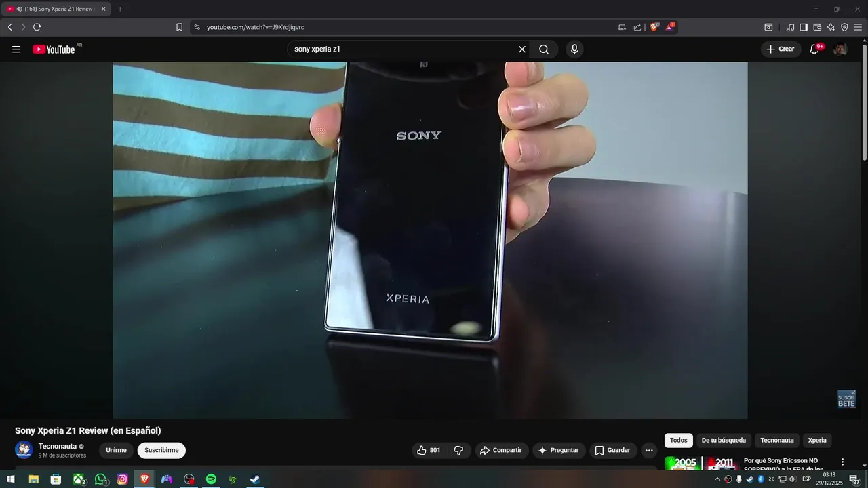
Task: Select the Sony Xperia Z1 Review tab
Action: (56, 9)
